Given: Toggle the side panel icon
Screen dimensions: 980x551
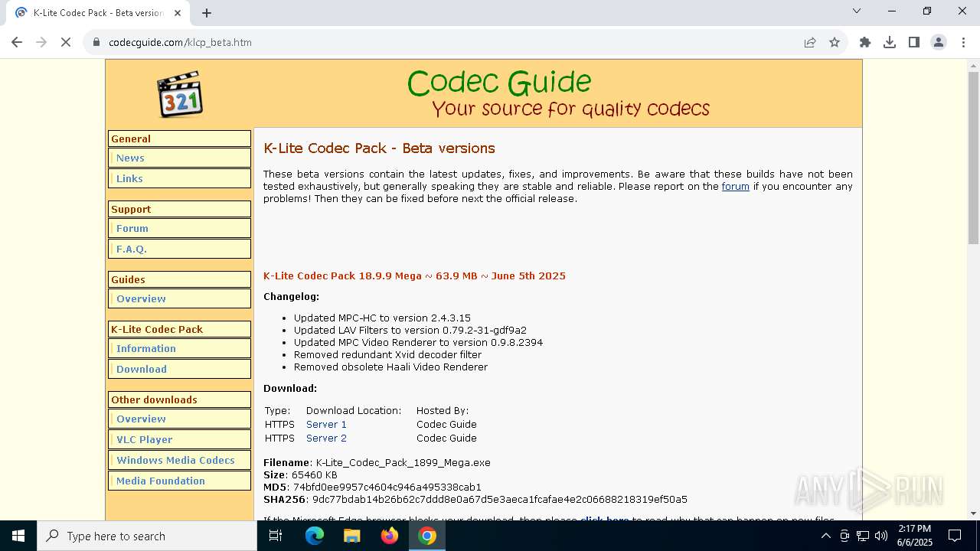Looking at the screenshot, I should coord(914,42).
